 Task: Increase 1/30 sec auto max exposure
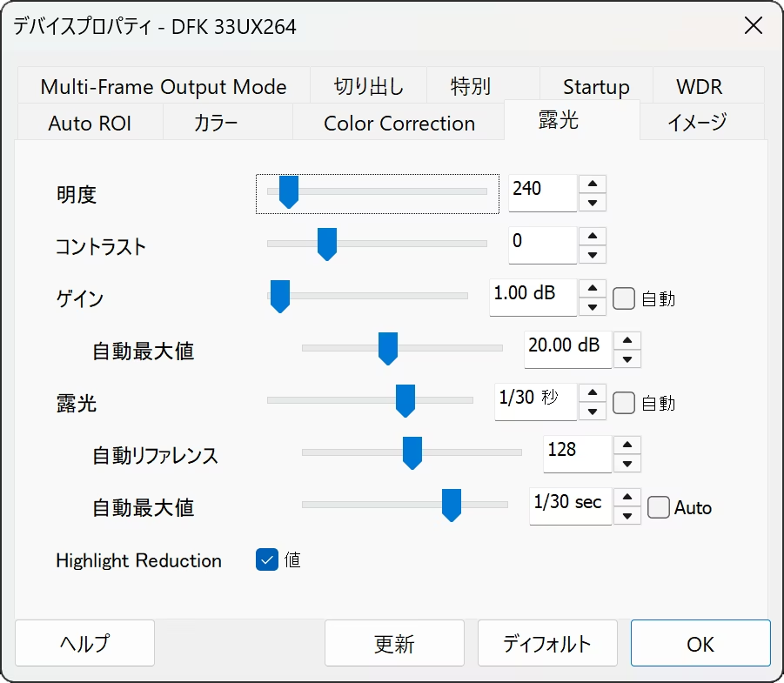627,497
